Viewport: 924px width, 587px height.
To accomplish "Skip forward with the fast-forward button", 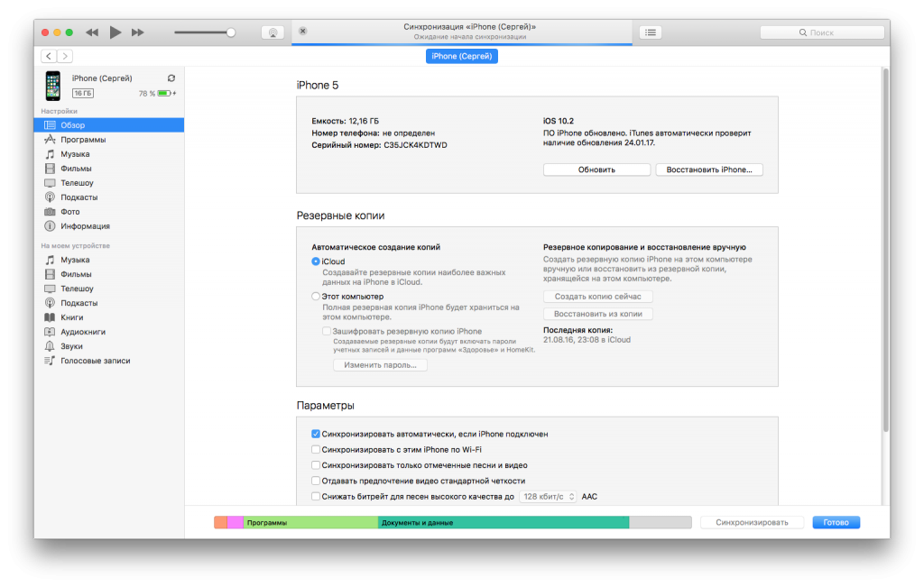I will click(x=138, y=32).
